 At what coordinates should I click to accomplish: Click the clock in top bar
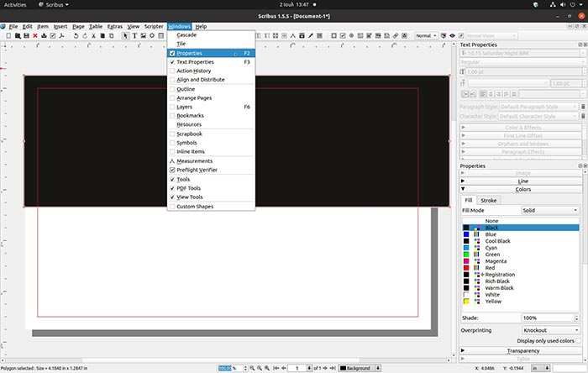point(294,5)
